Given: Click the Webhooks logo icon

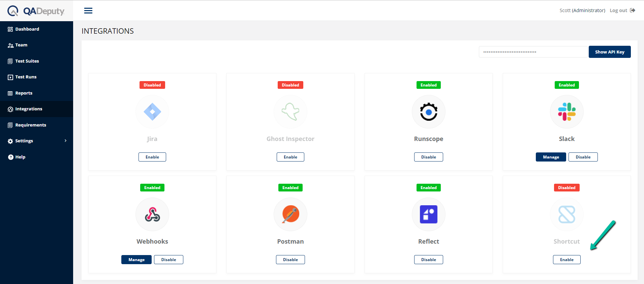Looking at the screenshot, I should coord(152,214).
